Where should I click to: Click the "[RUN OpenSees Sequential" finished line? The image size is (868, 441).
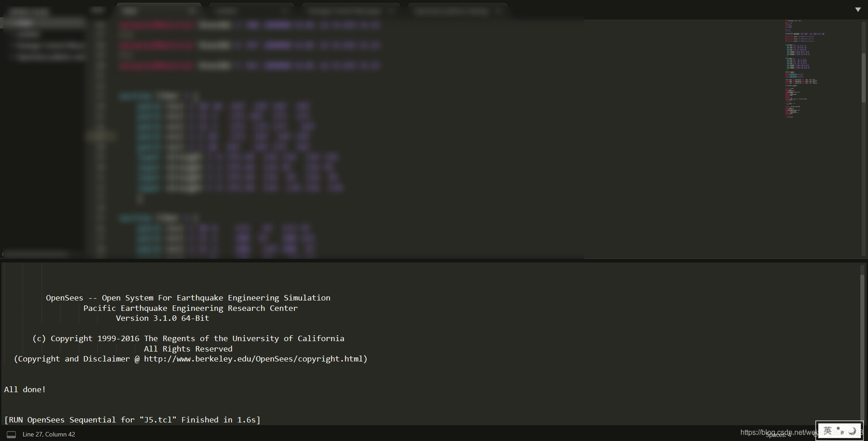coord(132,420)
